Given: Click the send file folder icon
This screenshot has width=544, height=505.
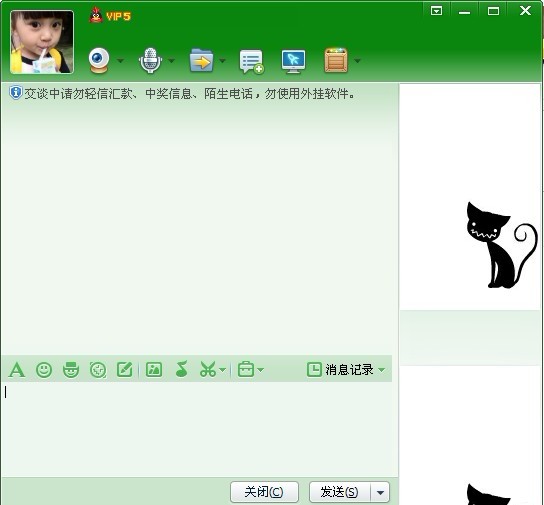Looking at the screenshot, I should (201, 61).
